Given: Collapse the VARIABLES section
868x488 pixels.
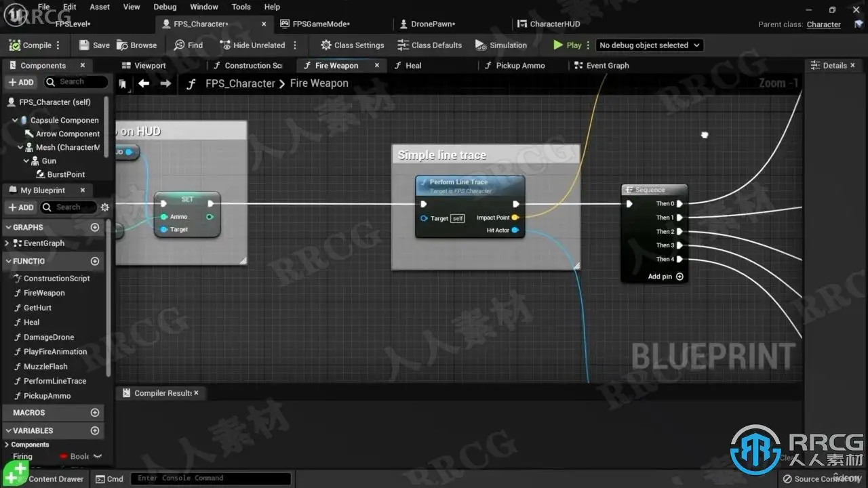Looking at the screenshot, I should (9, 431).
